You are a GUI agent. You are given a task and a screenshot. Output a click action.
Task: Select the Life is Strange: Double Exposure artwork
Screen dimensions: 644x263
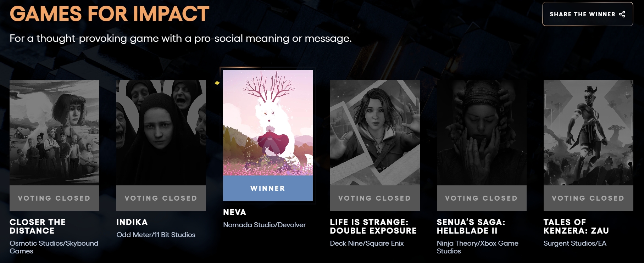(374, 133)
